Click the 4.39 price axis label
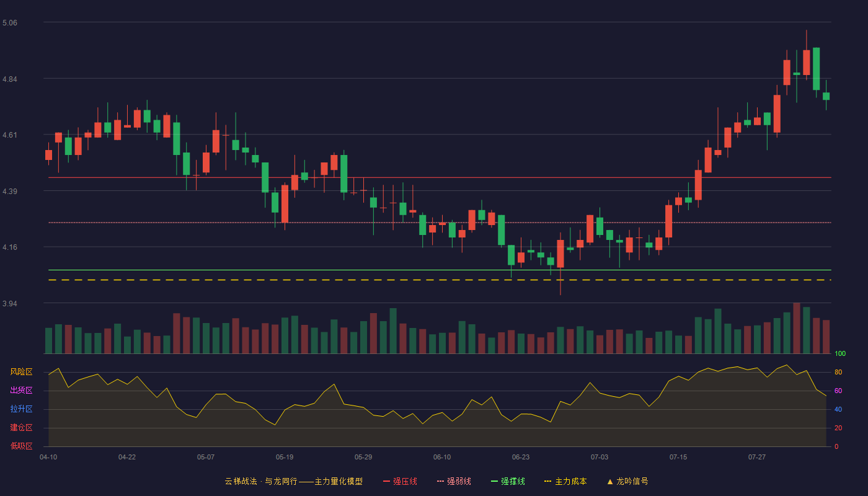 click(10, 192)
